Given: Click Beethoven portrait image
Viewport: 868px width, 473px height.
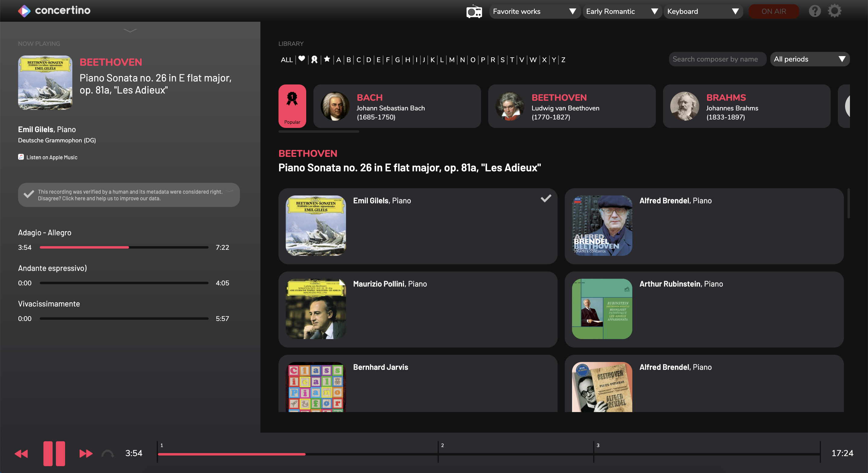Looking at the screenshot, I should coord(509,106).
